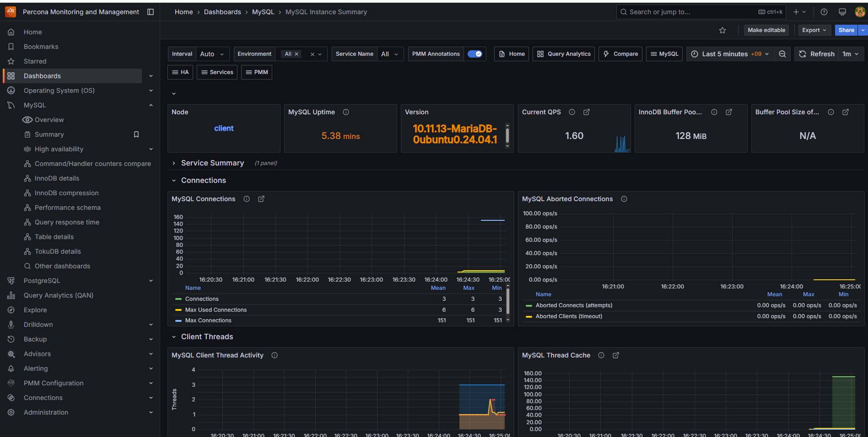Show MySQL Connections info icon

pos(247,199)
